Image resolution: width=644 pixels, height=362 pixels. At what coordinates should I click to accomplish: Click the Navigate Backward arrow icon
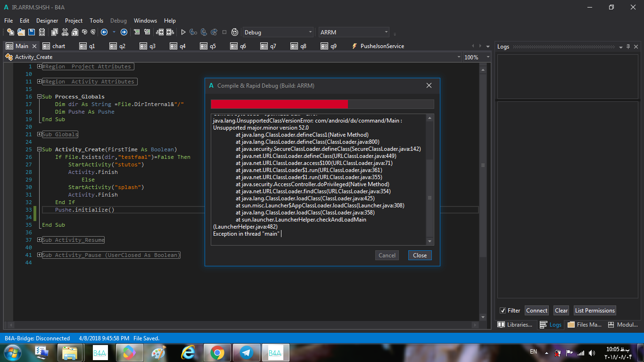(104, 32)
